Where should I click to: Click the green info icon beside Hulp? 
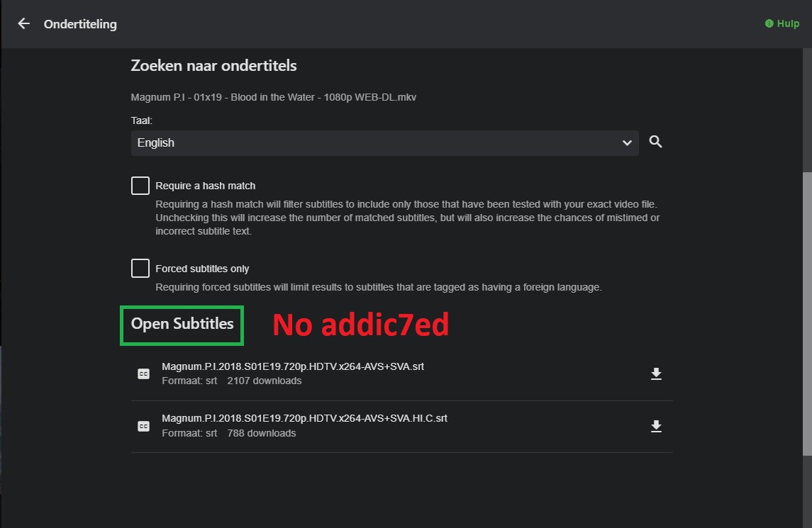click(769, 24)
